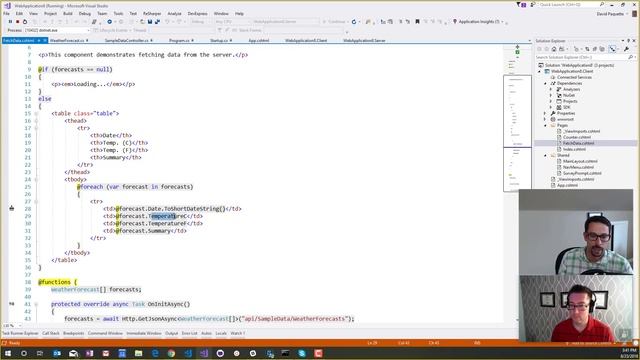Expand the NuGet node

pyautogui.click(x=551, y=95)
